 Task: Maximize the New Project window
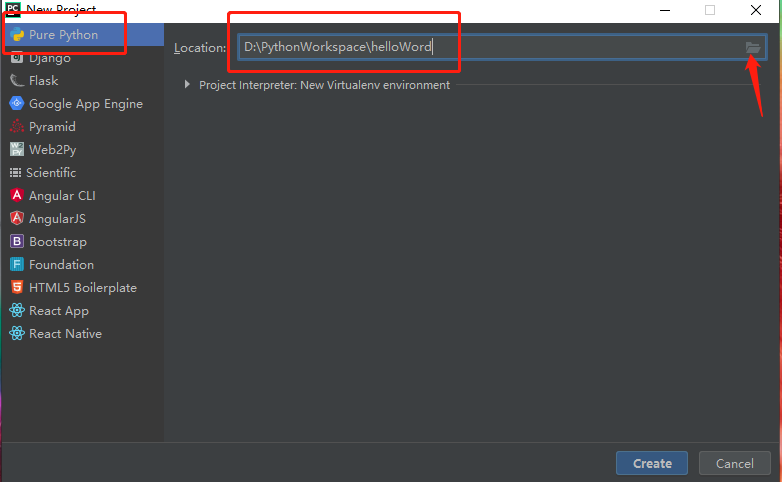coord(710,10)
